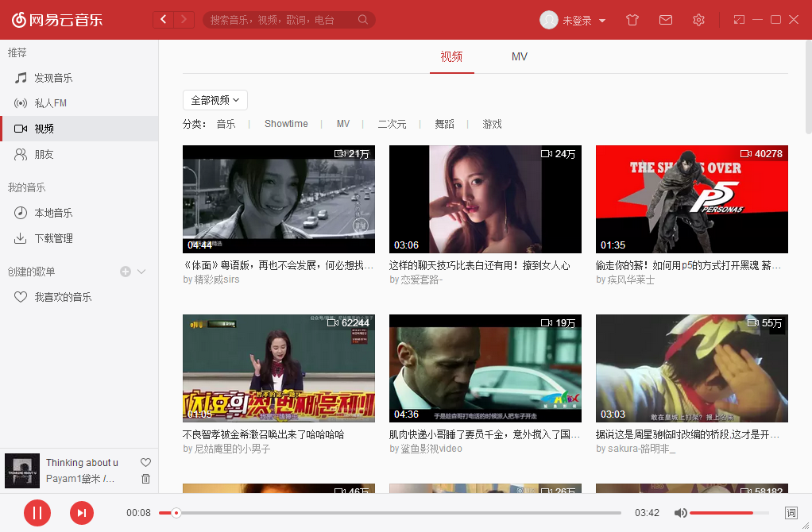The height and width of the screenshot is (532, 812).
Task: Switch to mini mode window icon
Action: 739,20
